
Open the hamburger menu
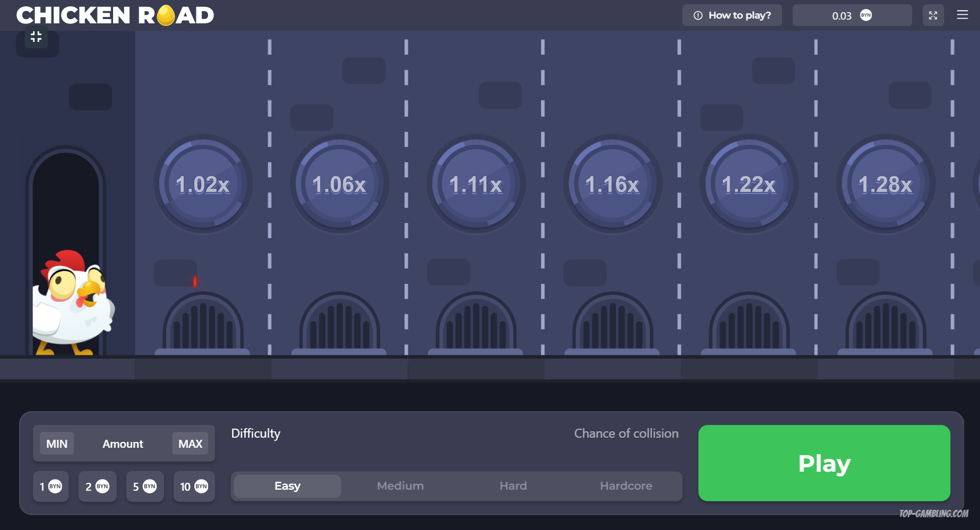pos(962,15)
